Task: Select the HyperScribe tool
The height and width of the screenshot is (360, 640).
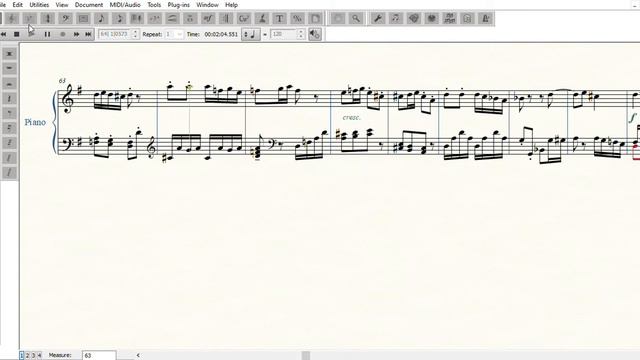Action: (136, 18)
